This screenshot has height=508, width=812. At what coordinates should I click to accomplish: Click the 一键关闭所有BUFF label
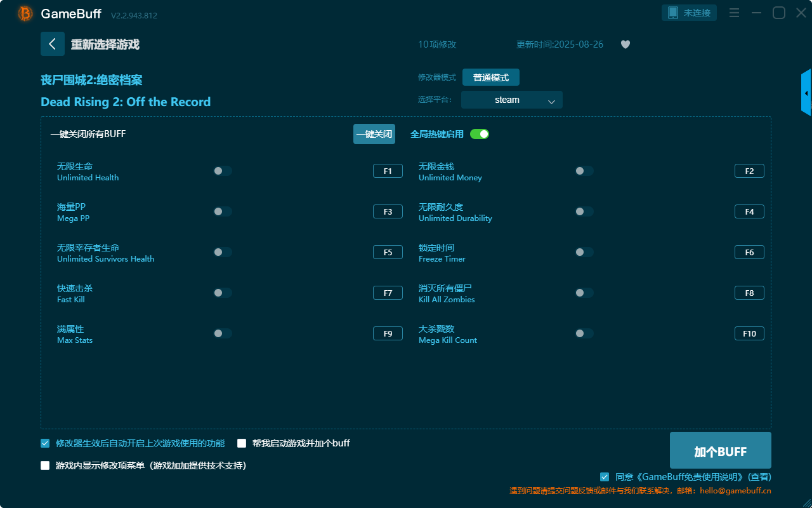point(88,134)
